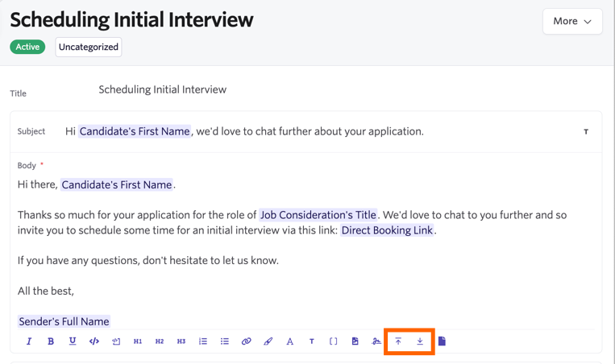Image resolution: width=615 pixels, height=364 pixels.
Task: Click the 'If you have any questions' sentence
Action: pyautogui.click(x=148, y=261)
